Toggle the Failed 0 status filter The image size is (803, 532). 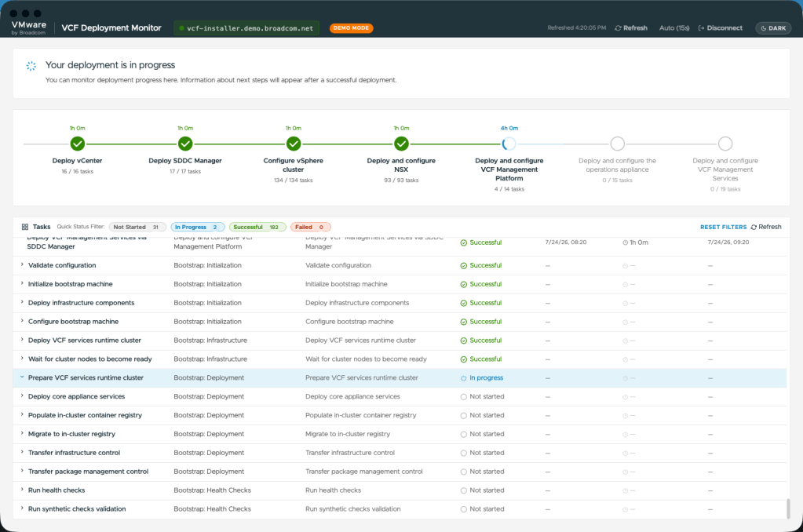coord(310,227)
